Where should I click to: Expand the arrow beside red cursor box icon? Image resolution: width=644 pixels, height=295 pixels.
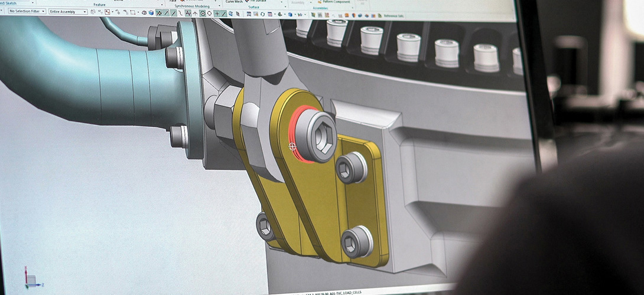pos(112,11)
